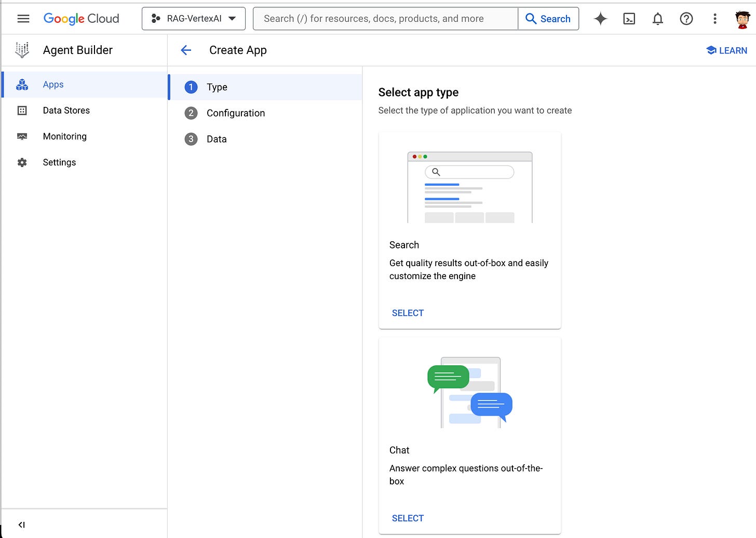Open the three-dot more options menu

[x=715, y=19]
